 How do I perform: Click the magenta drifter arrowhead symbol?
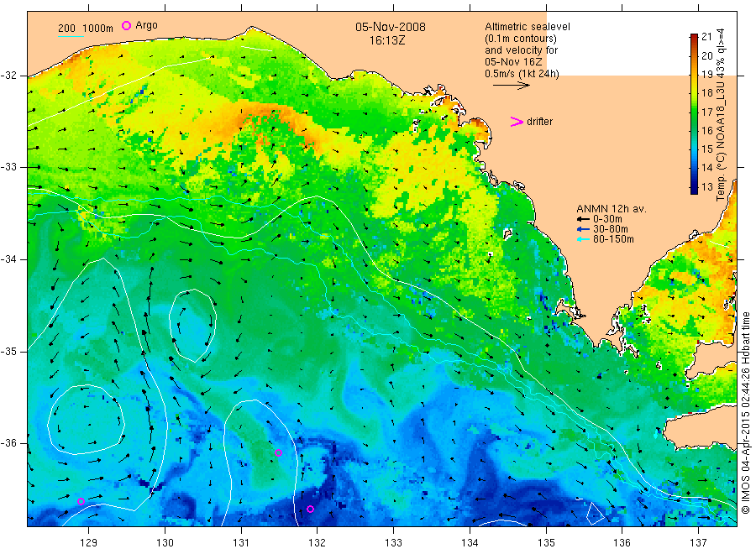tap(517, 122)
